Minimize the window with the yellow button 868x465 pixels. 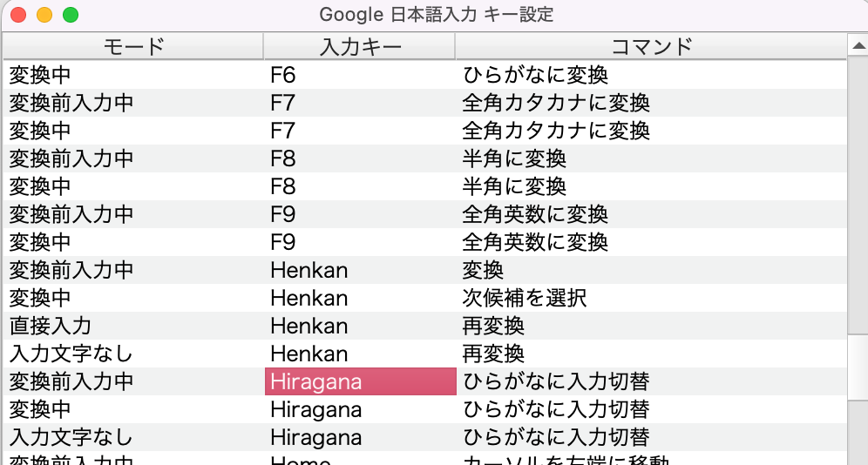tap(44, 15)
